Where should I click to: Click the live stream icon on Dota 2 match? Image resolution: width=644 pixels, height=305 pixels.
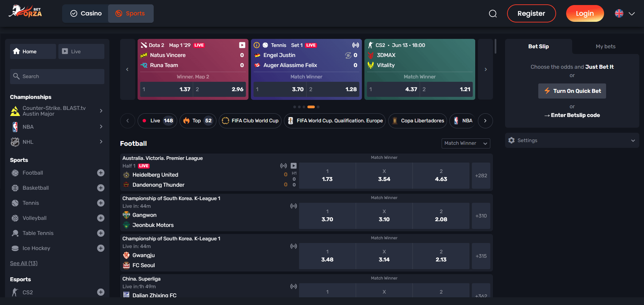(x=242, y=45)
